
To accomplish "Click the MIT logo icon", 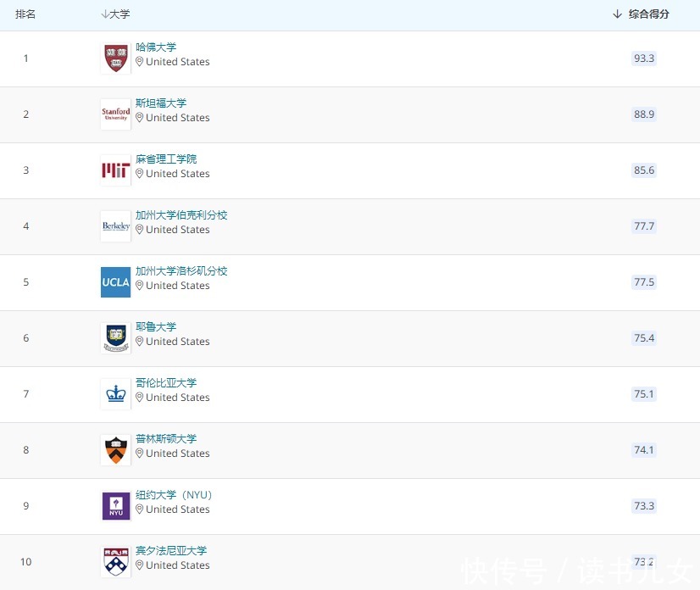I will 115,169.
